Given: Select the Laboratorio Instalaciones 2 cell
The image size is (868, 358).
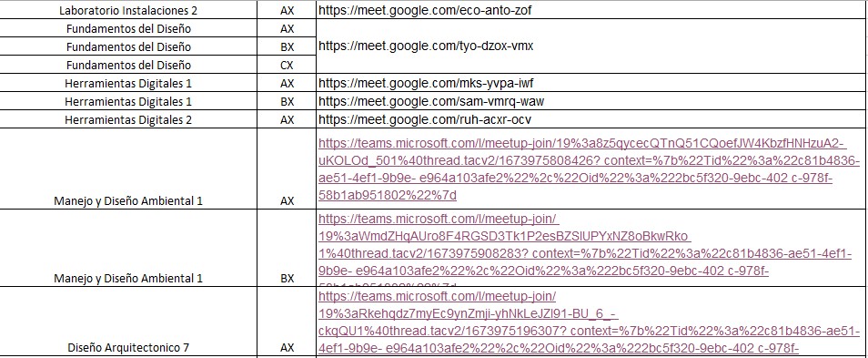Looking at the screenshot, I should [x=128, y=10].
